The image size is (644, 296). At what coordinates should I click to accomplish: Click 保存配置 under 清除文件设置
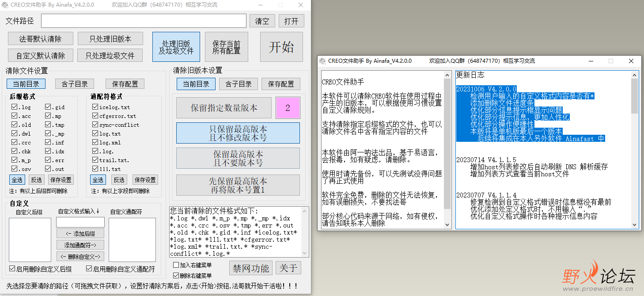click(x=125, y=84)
